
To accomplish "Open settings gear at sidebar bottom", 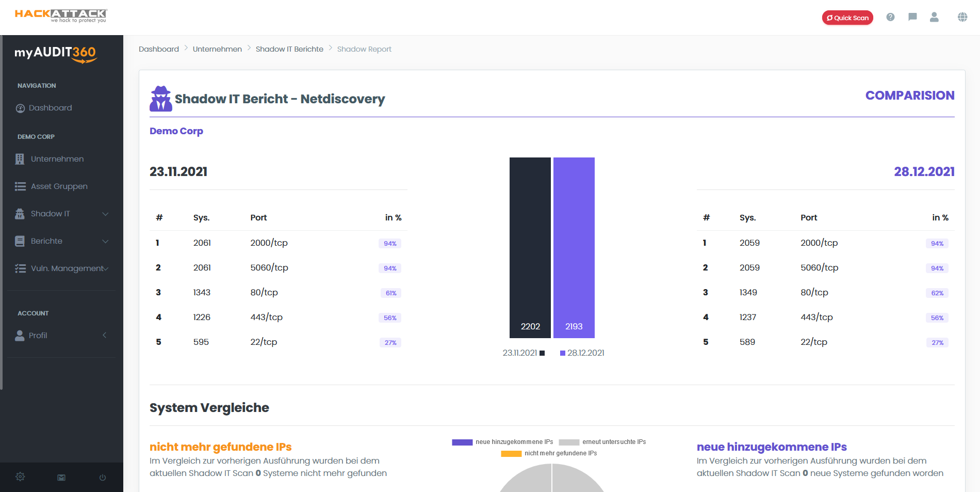I will 20,477.
